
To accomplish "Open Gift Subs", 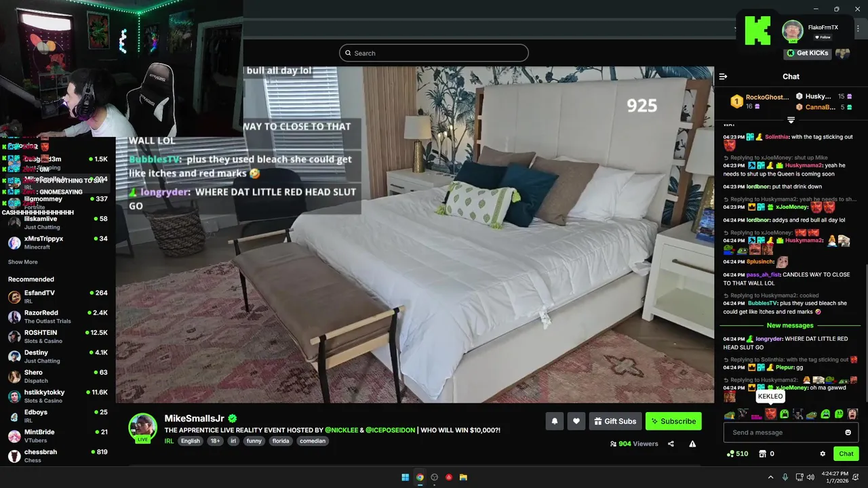I will [x=615, y=421].
